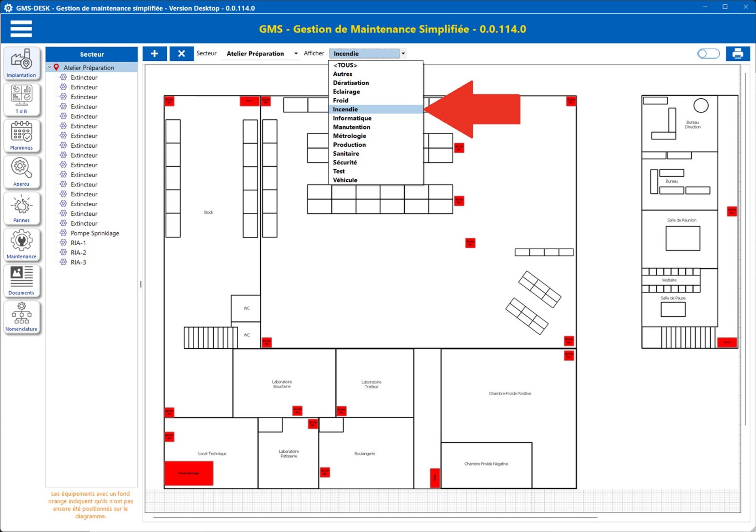Open the TdB dashboard icon
Screen dimensions: 756x532
click(21, 99)
